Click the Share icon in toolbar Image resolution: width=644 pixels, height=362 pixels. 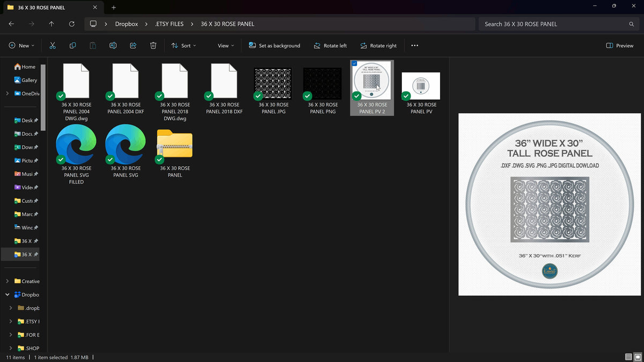133,46
